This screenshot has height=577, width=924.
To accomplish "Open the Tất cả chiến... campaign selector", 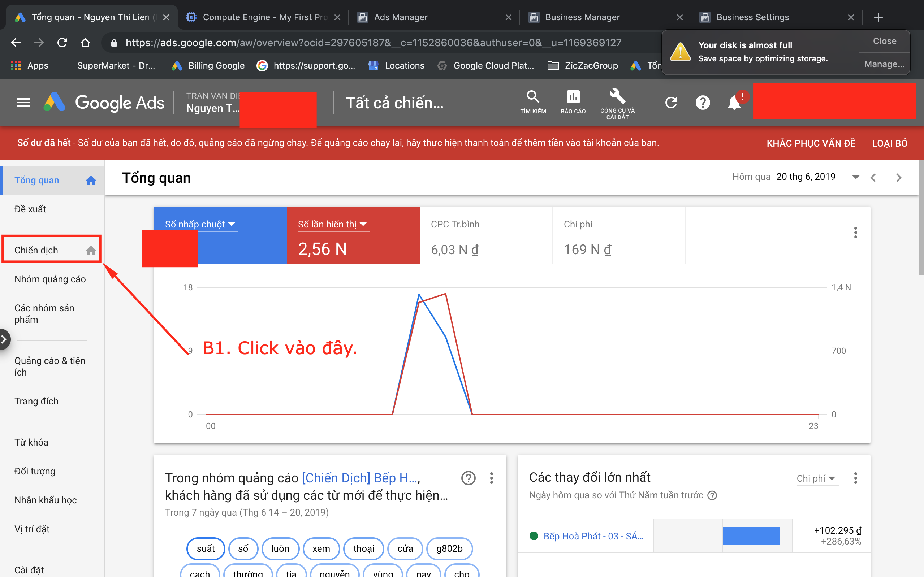I will [395, 103].
